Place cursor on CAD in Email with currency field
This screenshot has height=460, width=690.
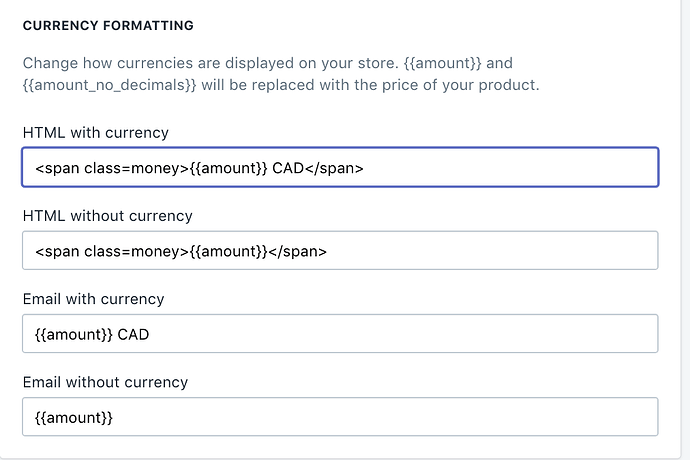coord(133,335)
